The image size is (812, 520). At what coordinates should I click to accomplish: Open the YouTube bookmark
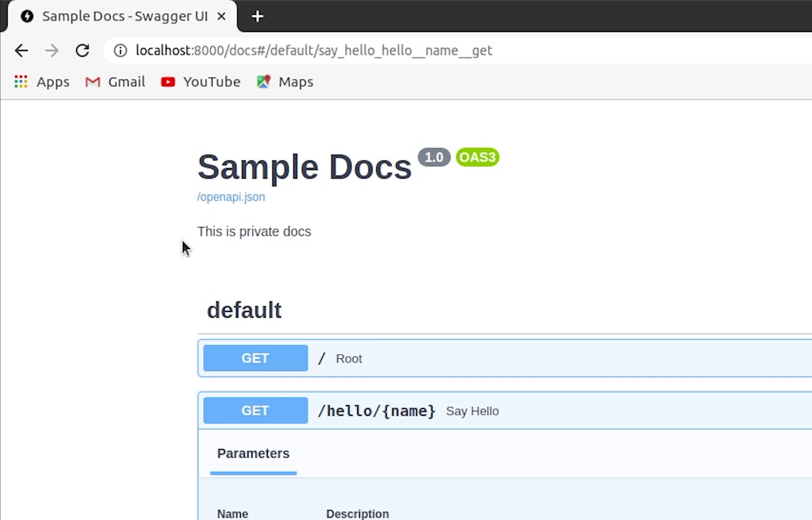point(200,82)
